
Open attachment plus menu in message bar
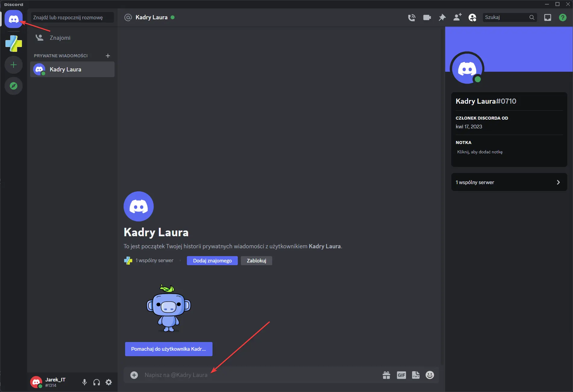pyautogui.click(x=134, y=375)
